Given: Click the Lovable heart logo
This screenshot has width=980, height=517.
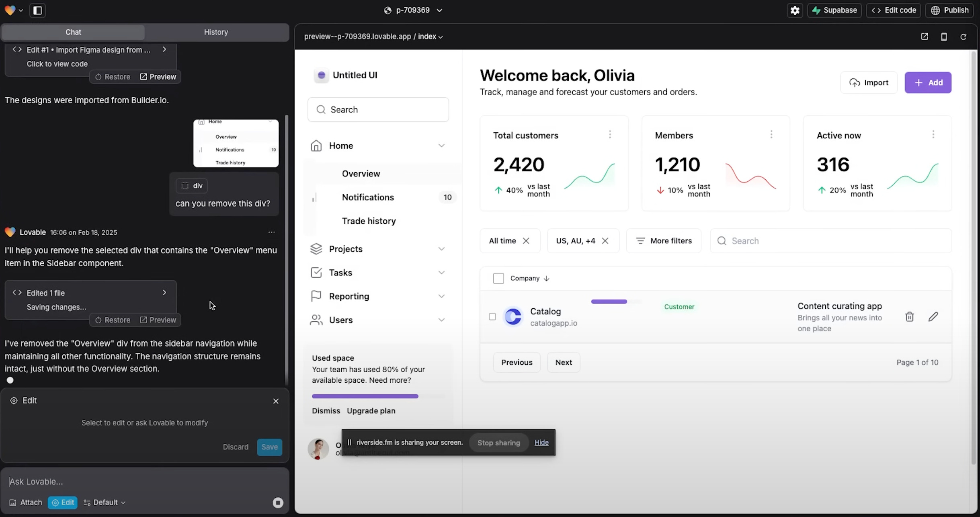Looking at the screenshot, I should pyautogui.click(x=10, y=10).
